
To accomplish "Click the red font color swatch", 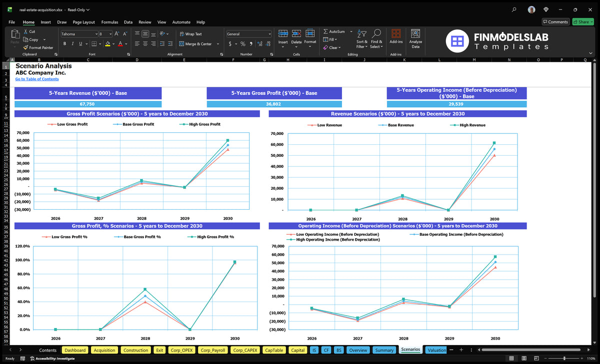I will pyautogui.click(x=120, y=44).
